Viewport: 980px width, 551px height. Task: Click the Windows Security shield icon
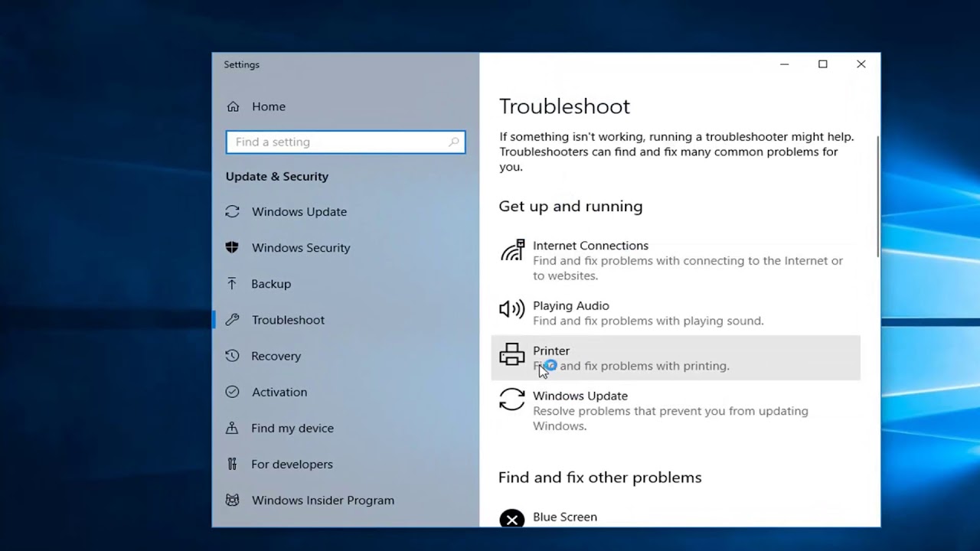click(232, 247)
